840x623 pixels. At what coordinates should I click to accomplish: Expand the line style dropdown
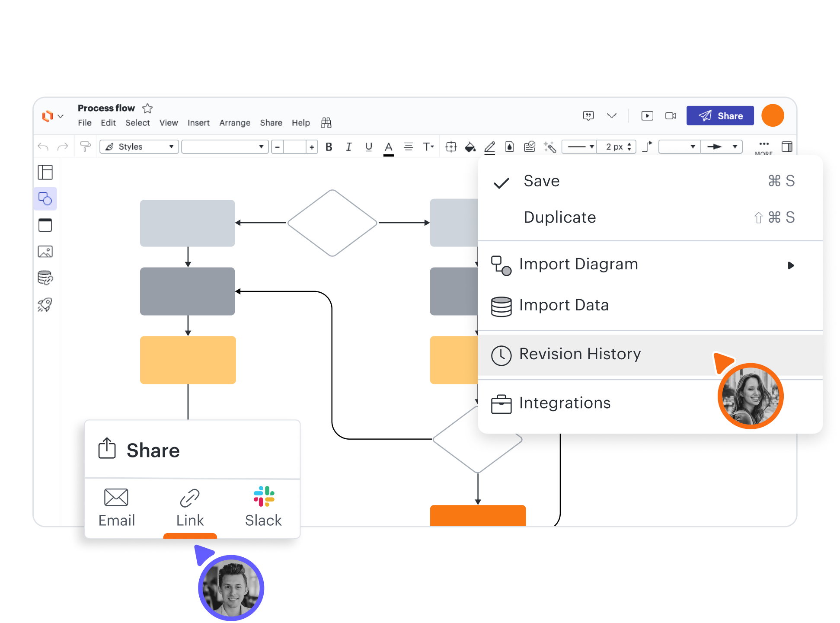pos(580,147)
